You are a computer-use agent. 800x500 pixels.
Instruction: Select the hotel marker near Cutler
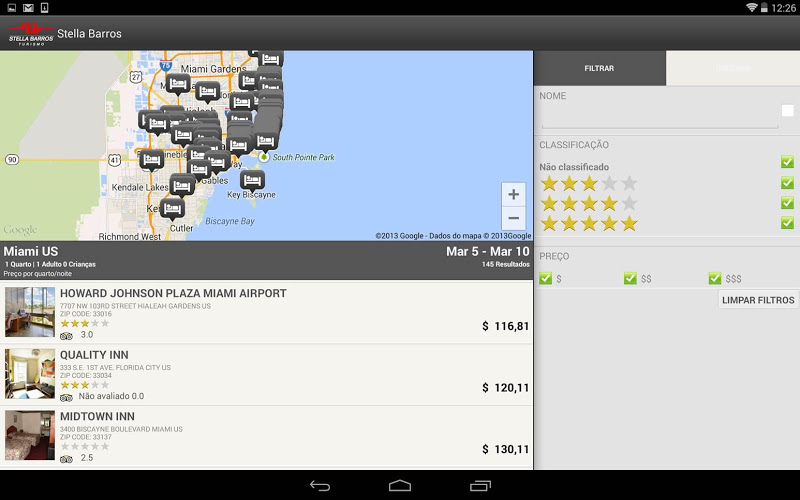(x=172, y=209)
